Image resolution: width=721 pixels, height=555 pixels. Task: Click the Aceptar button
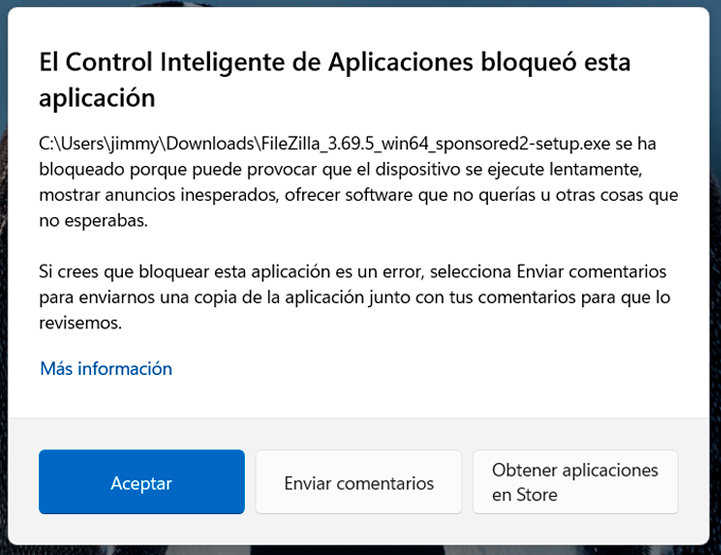pos(141,482)
